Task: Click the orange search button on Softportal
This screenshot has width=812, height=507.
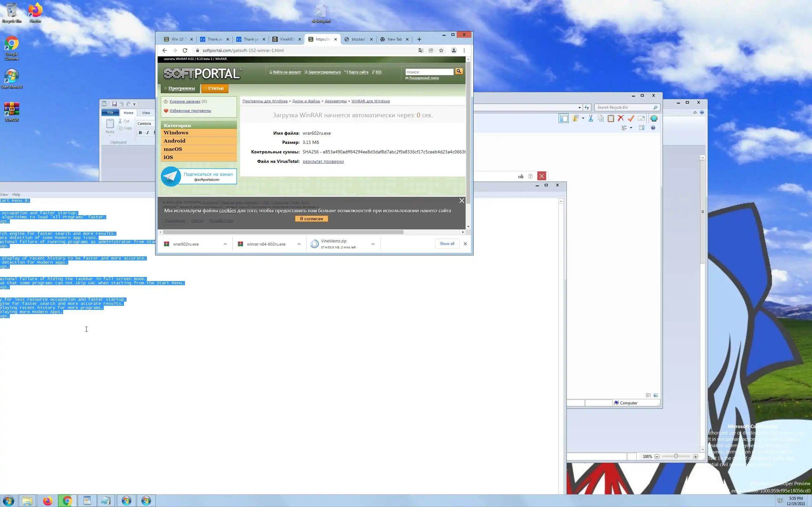Action: point(459,71)
